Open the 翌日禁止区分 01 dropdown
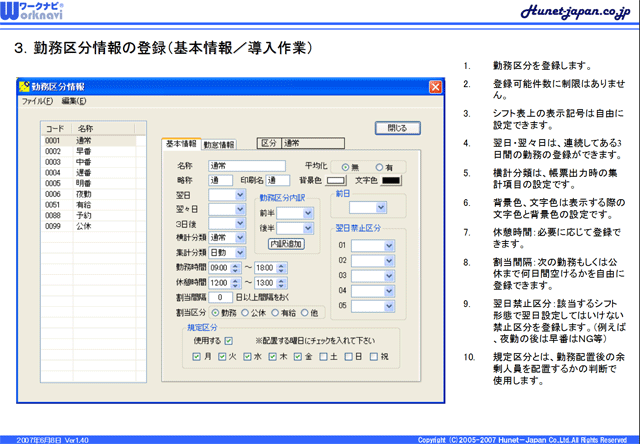Viewport: 640px width, 444px height. pos(390,245)
